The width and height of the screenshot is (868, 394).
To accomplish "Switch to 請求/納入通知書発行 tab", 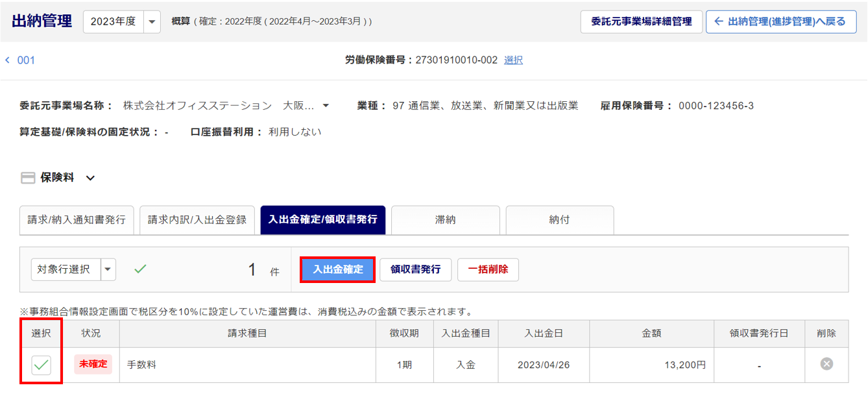I will pyautogui.click(x=77, y=220).
